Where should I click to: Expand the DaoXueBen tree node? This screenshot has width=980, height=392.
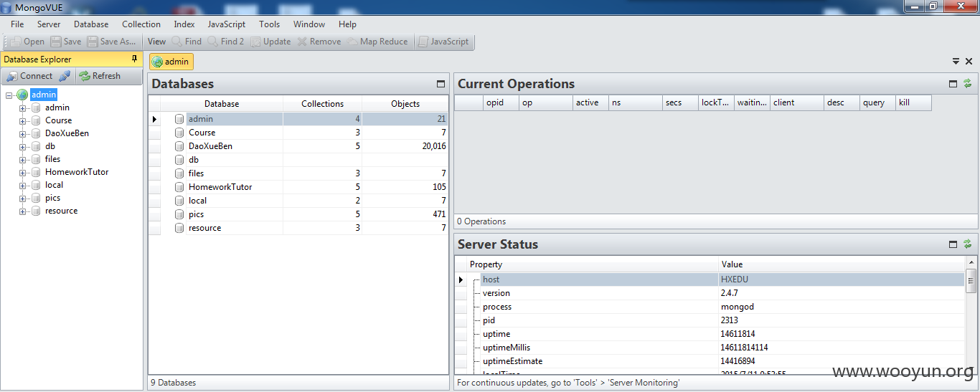(x=22, y=134)
